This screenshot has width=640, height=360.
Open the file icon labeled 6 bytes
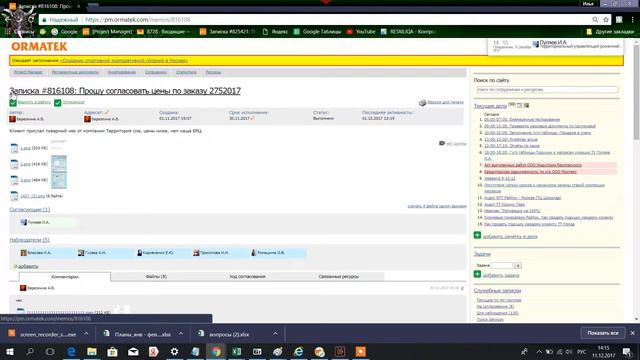coord(14,196)
